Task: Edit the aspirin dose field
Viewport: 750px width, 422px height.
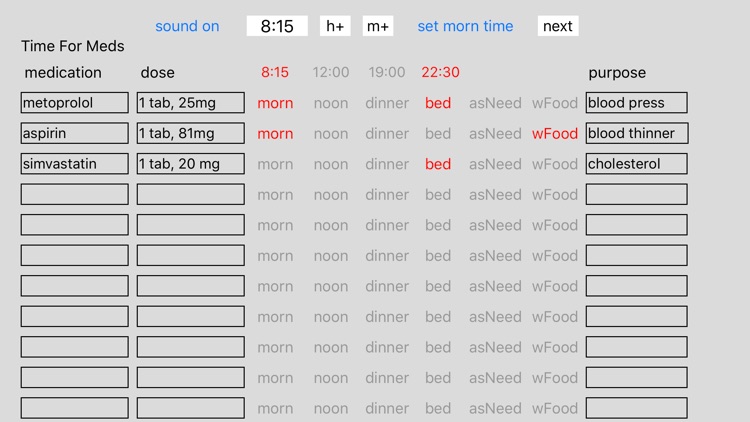Action: click(x=191, y=133)
